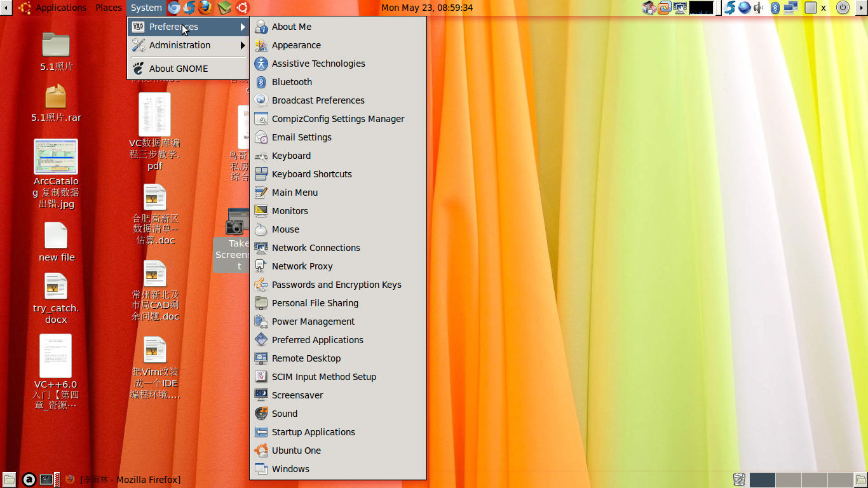Switch to the Mozilla Firefox taskbar window
The width and height of the screenshot is (868, 488).
pos(123,480)
